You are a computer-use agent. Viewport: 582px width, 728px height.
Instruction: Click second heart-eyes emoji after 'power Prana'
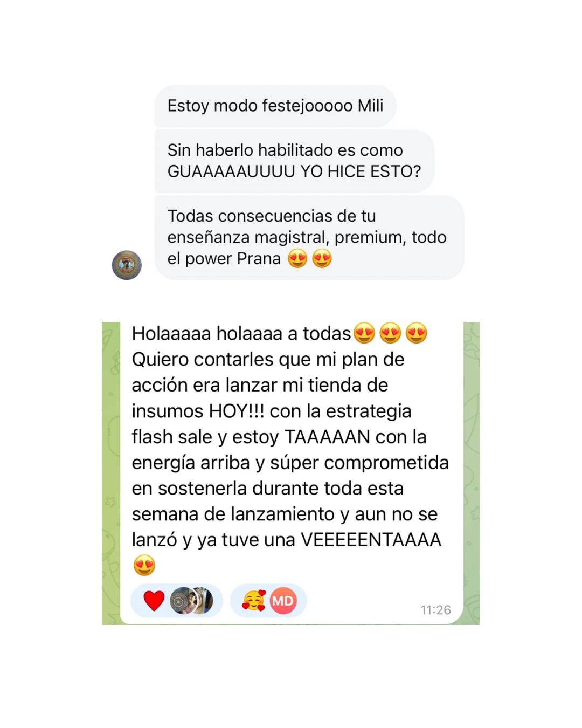[322, 259]
